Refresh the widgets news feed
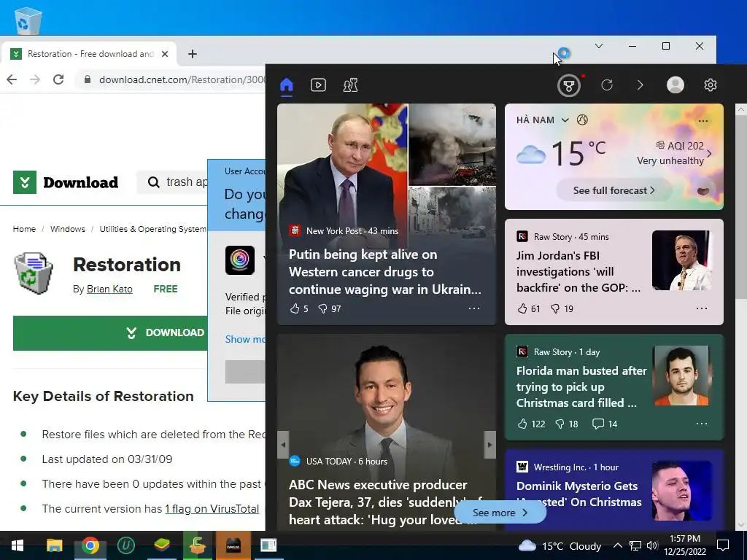The image size is (747, 560). click(606, 85)
